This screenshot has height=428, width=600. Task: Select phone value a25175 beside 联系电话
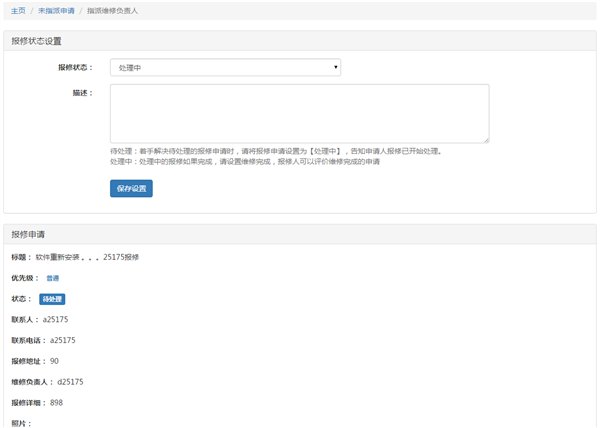point(63,340)
